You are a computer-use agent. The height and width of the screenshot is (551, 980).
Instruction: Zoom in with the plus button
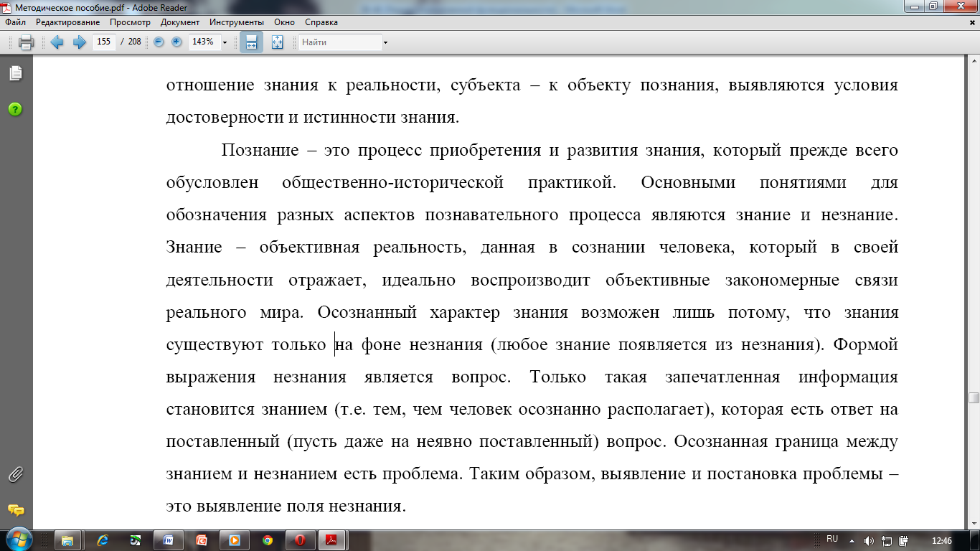point(176,42)
